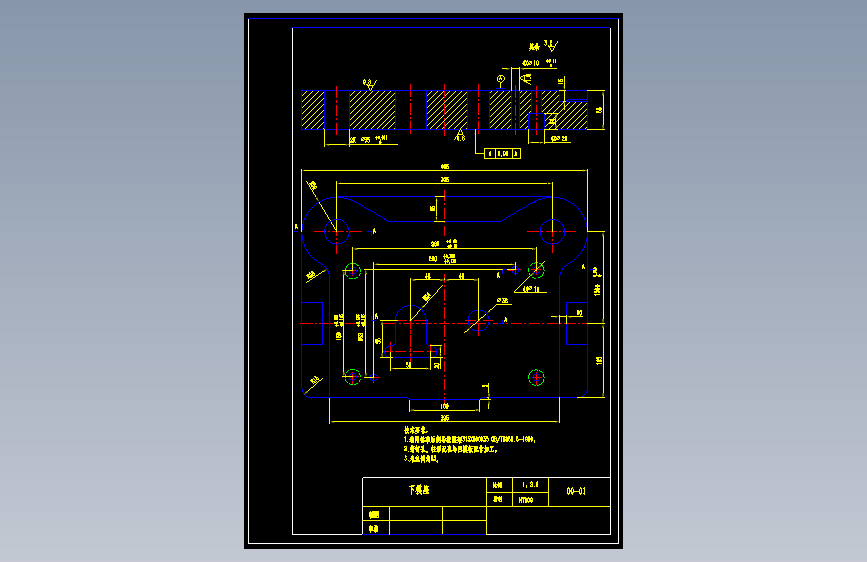Select the upper-right large blue guide hole circle
The height and width of the screenshot is (562, 867).
pos(552,231)
